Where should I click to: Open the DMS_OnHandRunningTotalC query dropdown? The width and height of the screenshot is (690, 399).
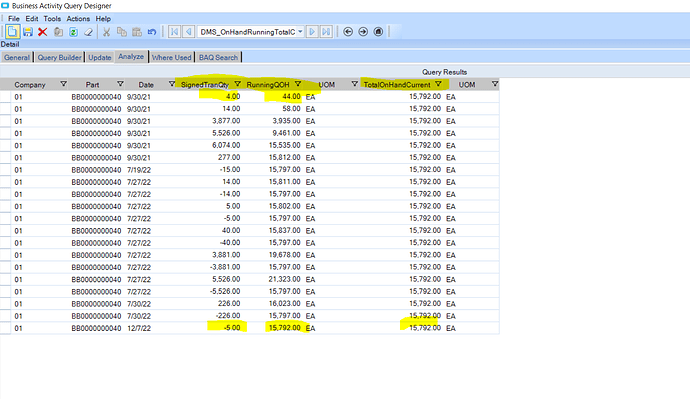point(300,32)
